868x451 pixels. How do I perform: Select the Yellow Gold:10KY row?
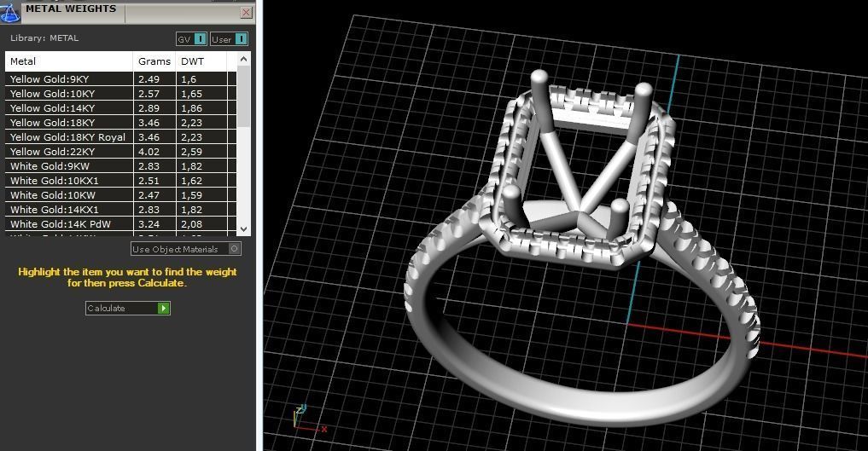120,94
